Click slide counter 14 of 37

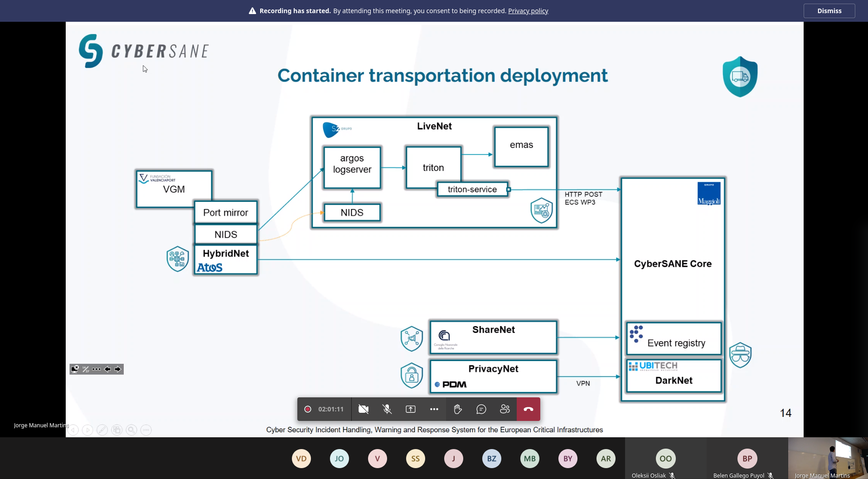tap(86, 369)
